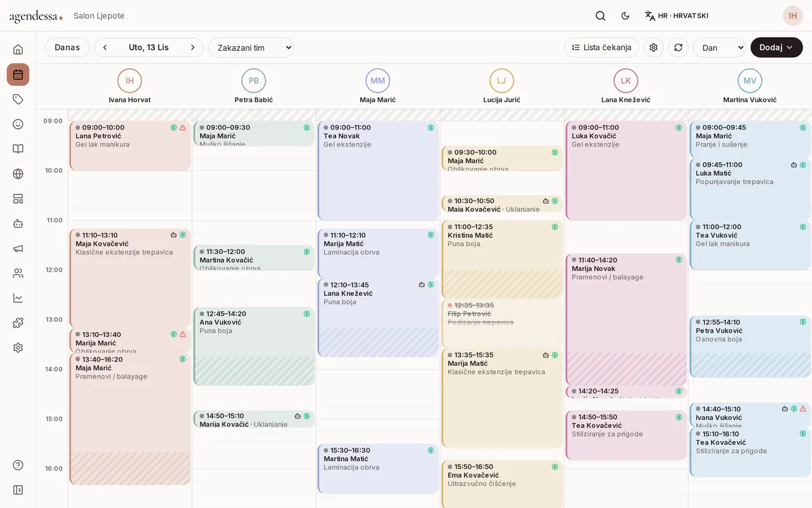The image size is (812, 508).
Task: Select Martina Vuković staff column header
Action: [750, 86]
